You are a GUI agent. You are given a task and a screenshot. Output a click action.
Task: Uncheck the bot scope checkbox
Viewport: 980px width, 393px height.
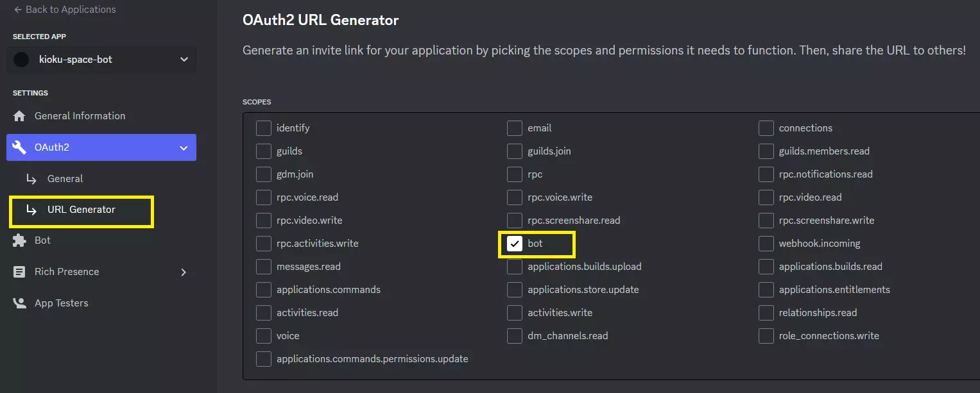point(514,244)
